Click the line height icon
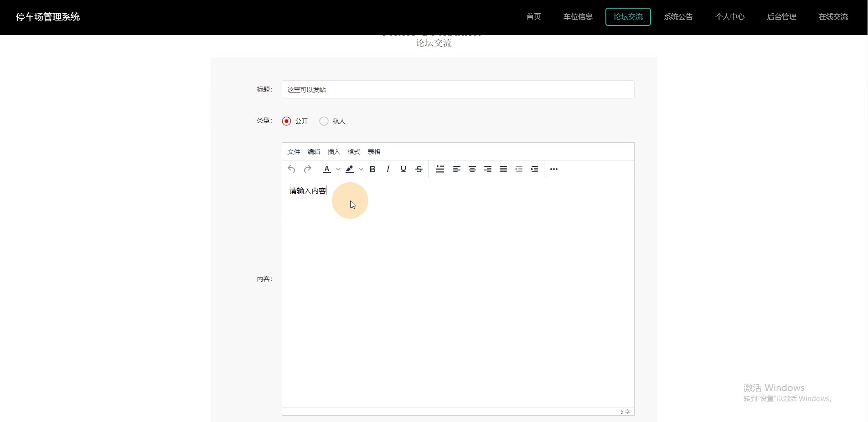Viewport: 868px width, 422px height. [x=440, y=169]
